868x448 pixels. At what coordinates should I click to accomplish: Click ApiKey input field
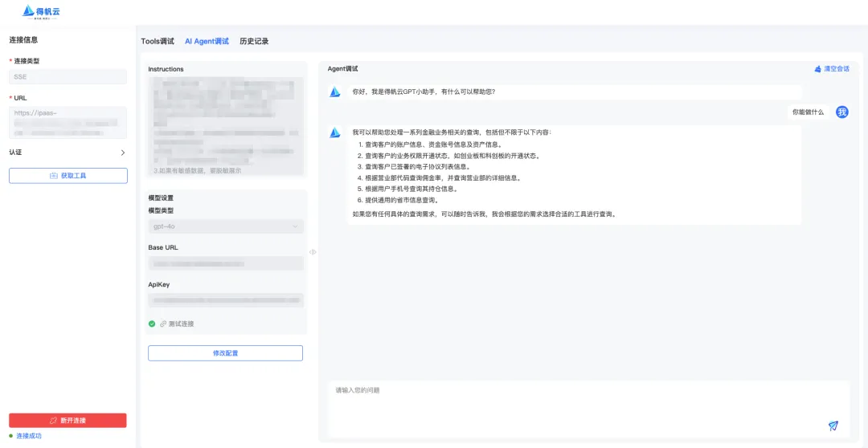[x=226, y=300]
